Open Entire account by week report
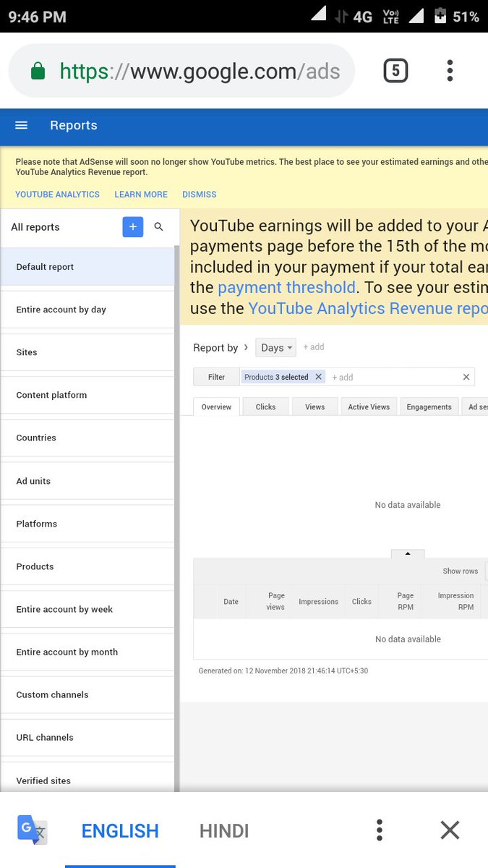Screen dimensions: 488x868 (87, 609)
